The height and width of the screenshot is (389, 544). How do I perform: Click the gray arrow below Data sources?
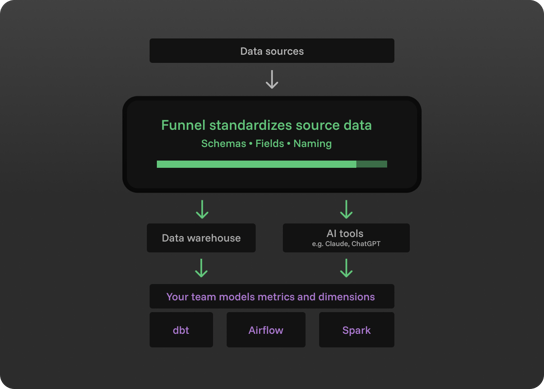click(272, 79)
